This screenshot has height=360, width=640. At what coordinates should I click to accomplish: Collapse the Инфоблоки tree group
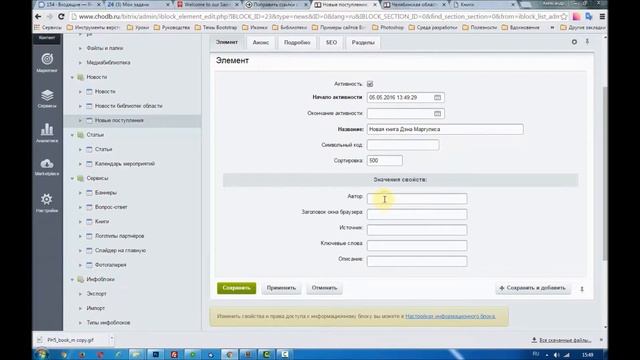pyautogui.click(x=72, y=280)
